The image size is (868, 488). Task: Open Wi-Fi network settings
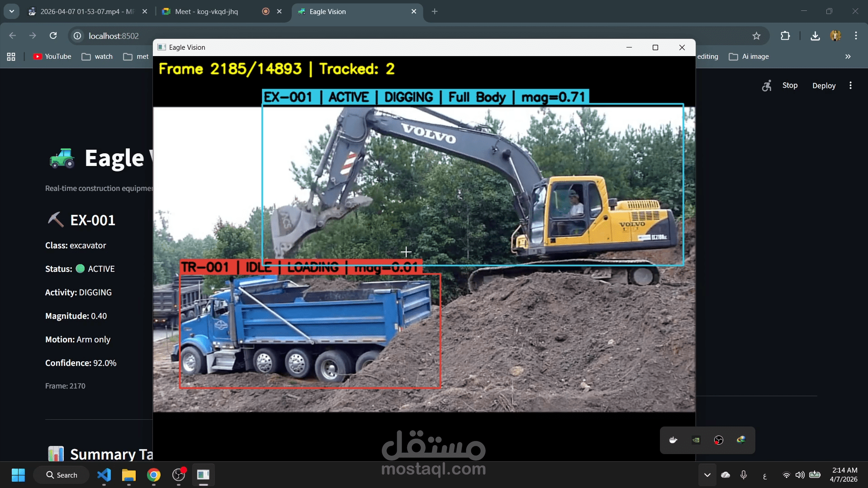point(787,475)
